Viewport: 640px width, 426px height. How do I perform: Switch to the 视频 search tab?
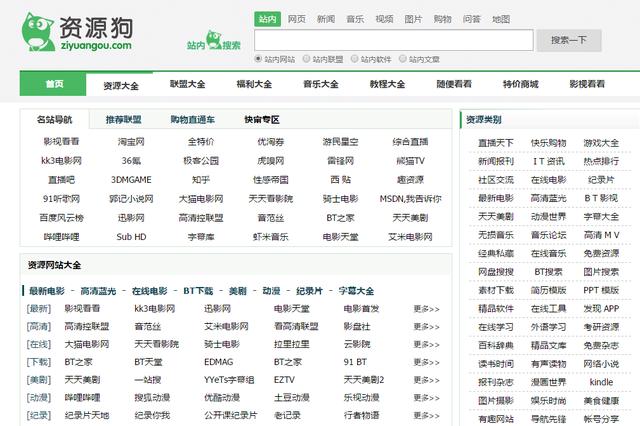pos(384,19)
